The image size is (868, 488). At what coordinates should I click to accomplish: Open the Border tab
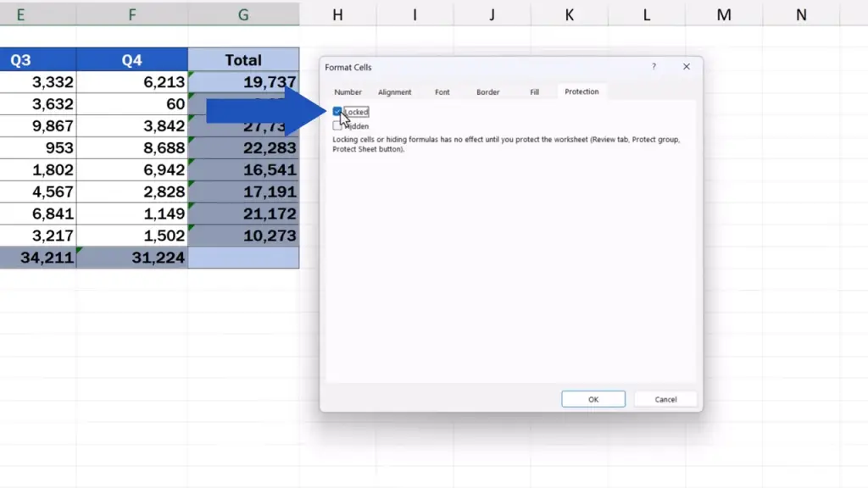click(x=487, y=92)
